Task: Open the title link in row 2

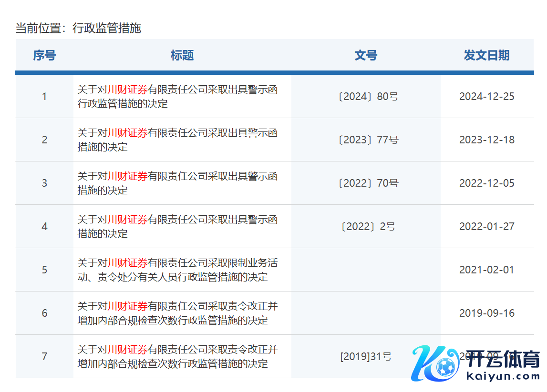Action: click(177, 140)
